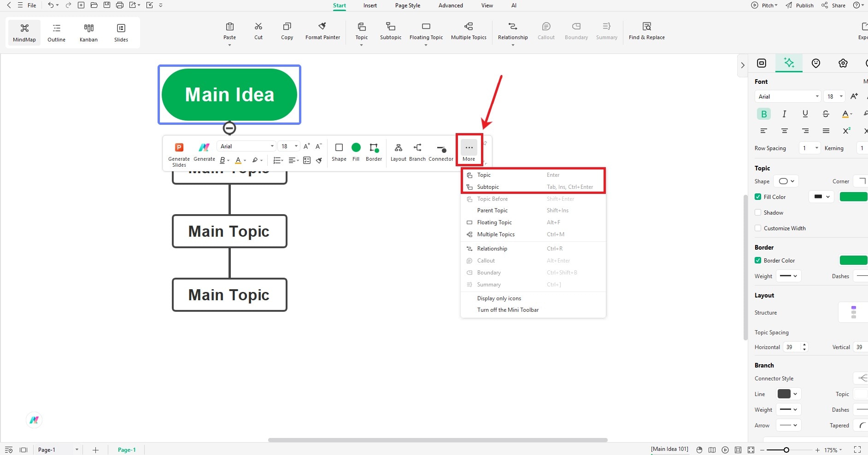Image resolution: width=868 pixels, height=455 pixels.
Task: Select Floating Topic in the More menu
Action: (533, 222)
